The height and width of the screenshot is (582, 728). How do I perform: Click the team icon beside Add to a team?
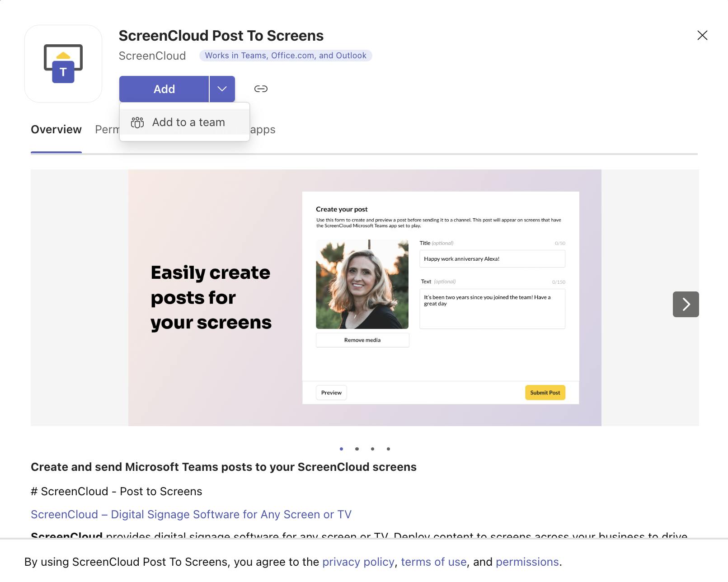137,122
